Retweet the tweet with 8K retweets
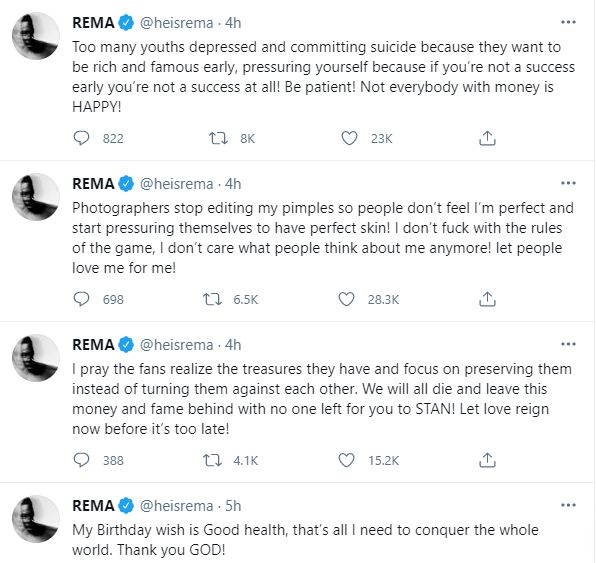 coord(218,138)
